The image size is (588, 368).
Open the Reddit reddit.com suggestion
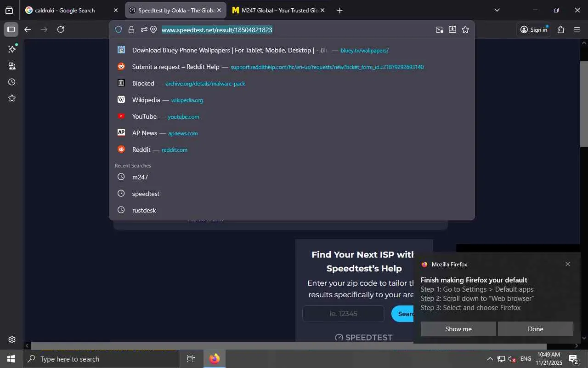(292, 149)
